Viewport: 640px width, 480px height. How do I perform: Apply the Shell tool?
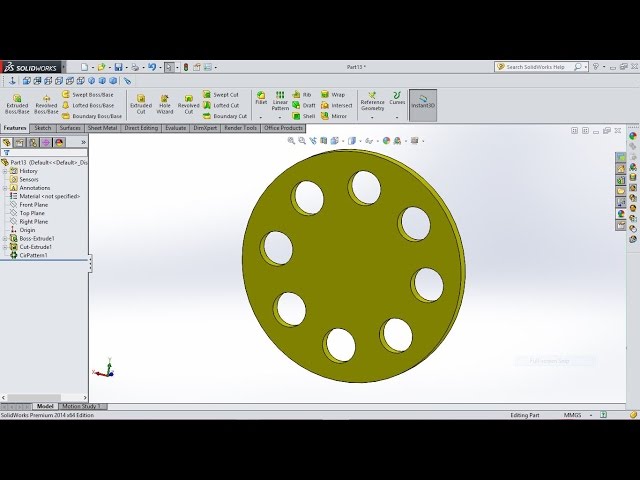tap(304, 116)
